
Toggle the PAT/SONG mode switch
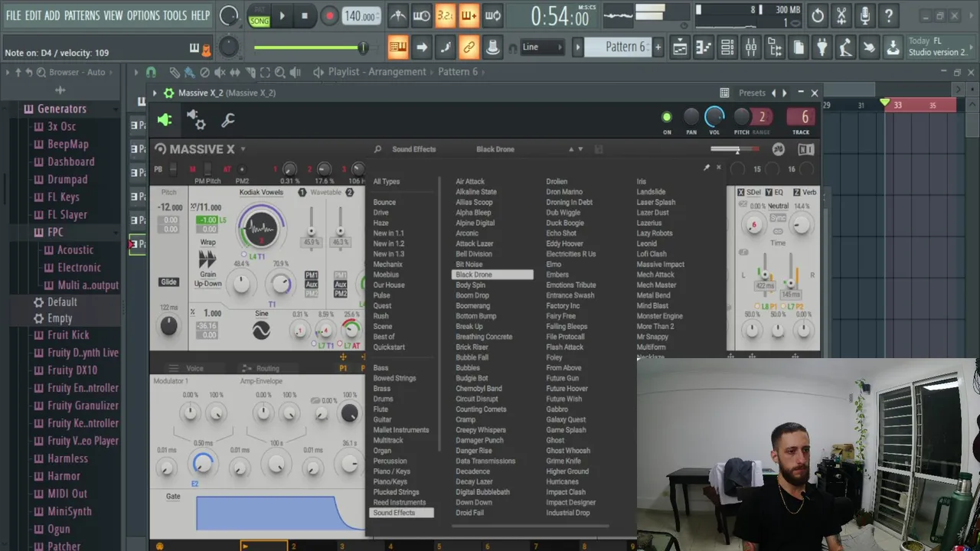[x=259, y=16]
